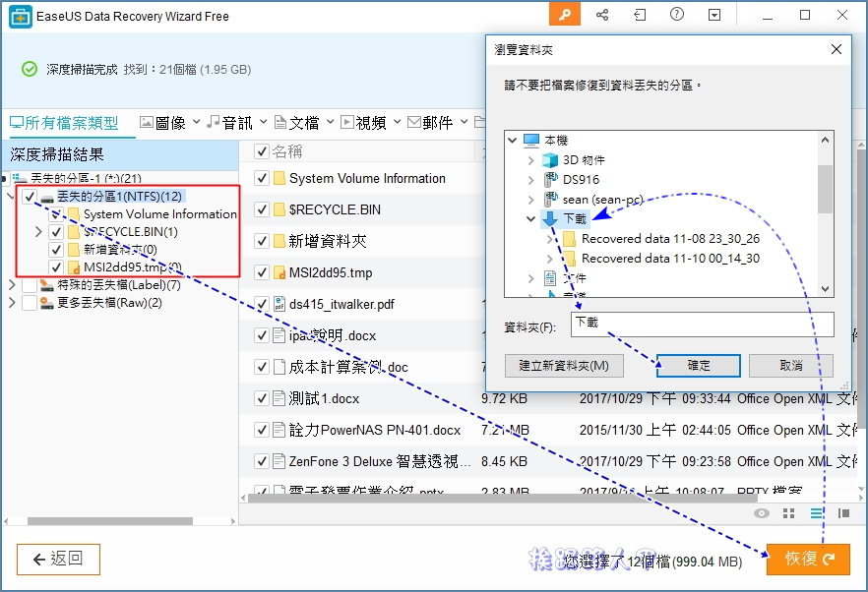Expand the 3D 物件 node
Screen dimensions: 868x592
(x=530, y=160)
